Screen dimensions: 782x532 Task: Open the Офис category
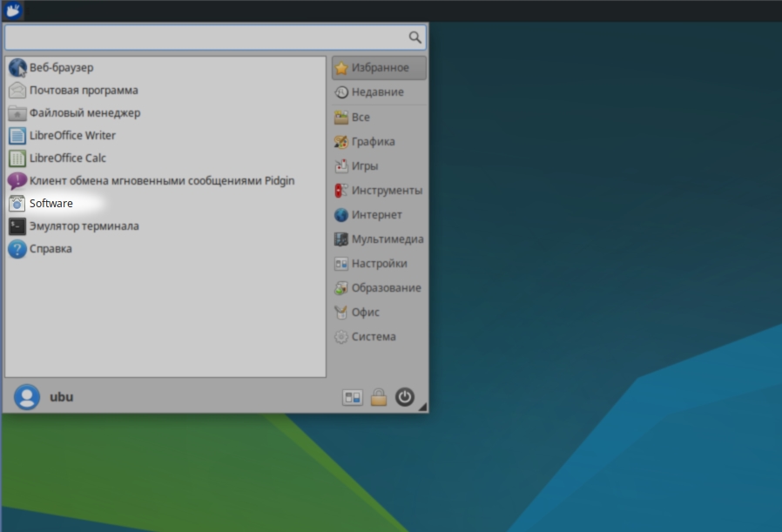tap(379, 313)
